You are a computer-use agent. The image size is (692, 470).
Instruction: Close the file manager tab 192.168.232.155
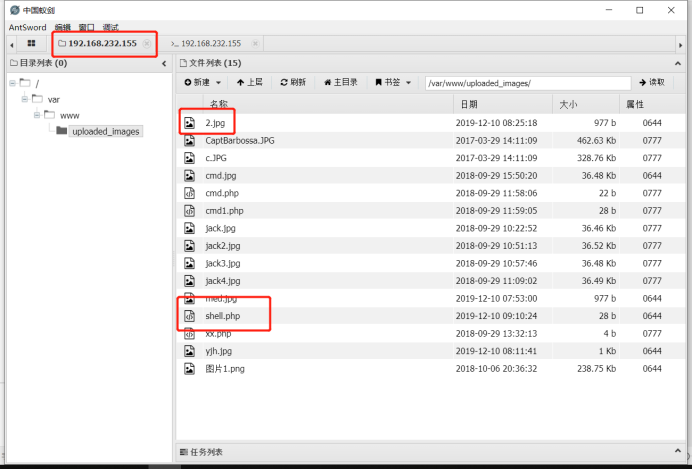pyautogui.click(x=147, y=43)
